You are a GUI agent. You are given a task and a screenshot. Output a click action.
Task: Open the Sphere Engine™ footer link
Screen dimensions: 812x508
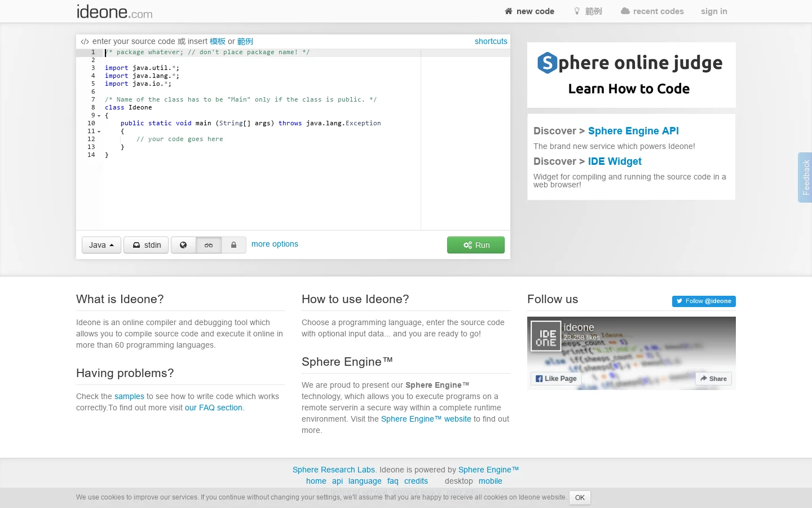(x=488, y=470)
